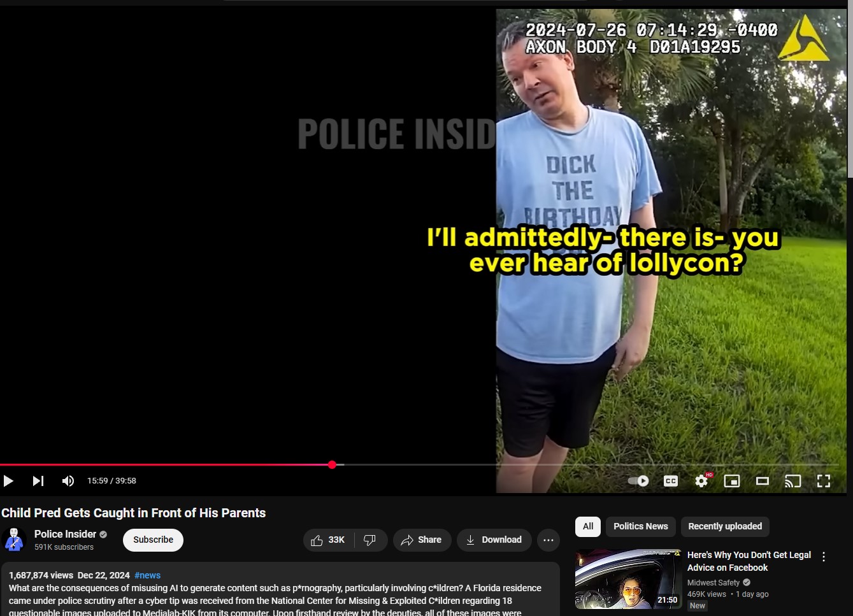
Task: Click the 15:59 / 39:58 time display
Action: [111, 481]
